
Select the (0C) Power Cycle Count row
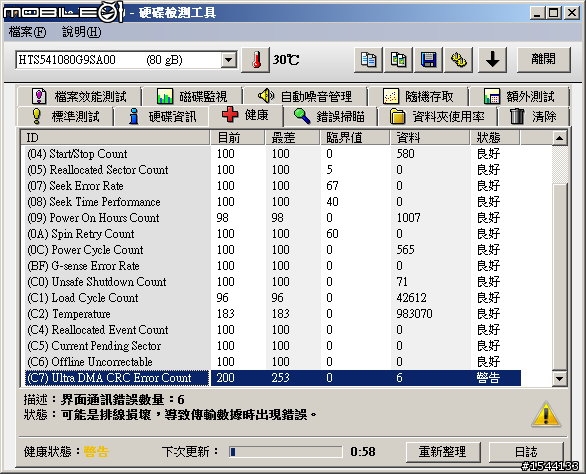272,250
